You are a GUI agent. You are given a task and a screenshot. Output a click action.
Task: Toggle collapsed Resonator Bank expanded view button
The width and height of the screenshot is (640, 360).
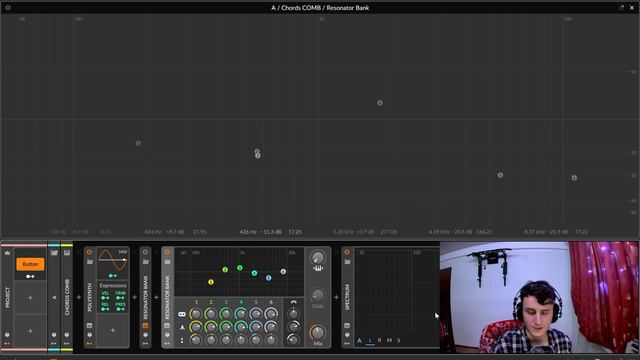click(145, 326)
